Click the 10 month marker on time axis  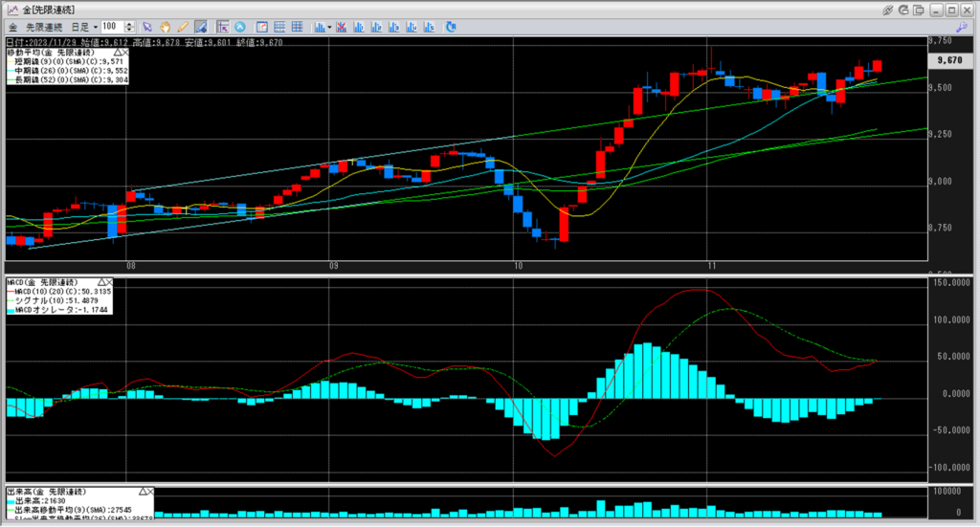[518, 266]
